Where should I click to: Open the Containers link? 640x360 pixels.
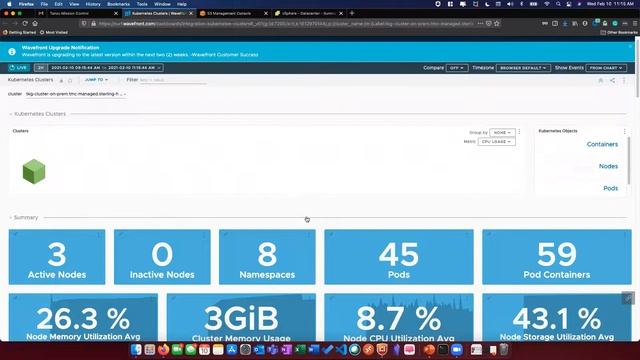[x=602, y=144]
